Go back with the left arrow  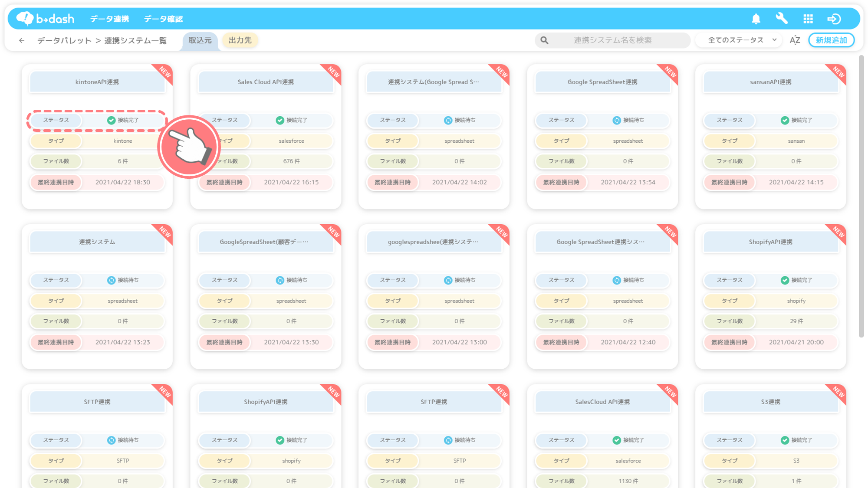coord(22,40)
